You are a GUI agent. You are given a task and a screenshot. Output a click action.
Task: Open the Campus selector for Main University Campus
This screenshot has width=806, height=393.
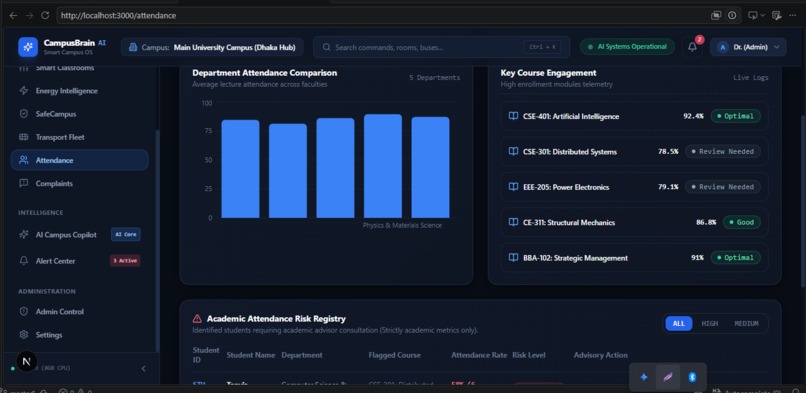pyautogui.click(x=212, y=47)
